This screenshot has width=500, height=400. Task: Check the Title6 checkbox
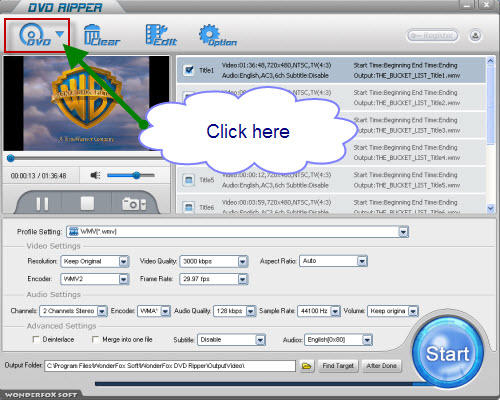pos(189,207)
